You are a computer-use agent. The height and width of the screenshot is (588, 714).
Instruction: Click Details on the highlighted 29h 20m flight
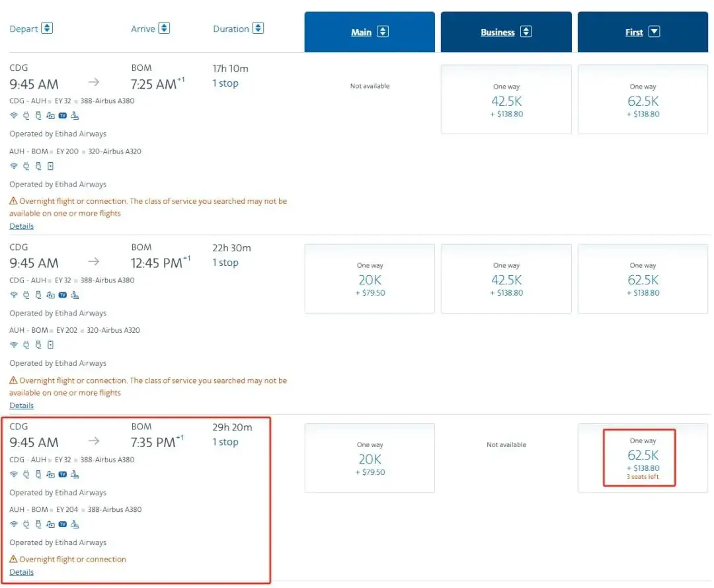(21, 571)
